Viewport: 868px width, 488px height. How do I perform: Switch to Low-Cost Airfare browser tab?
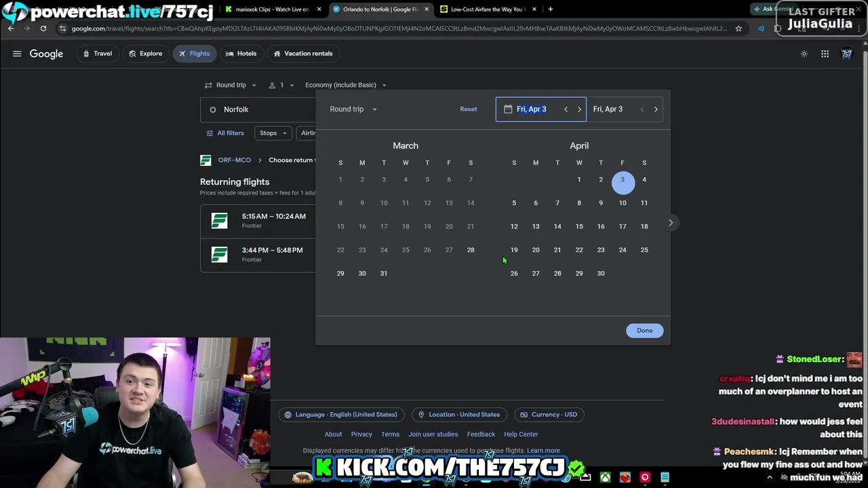488,9
